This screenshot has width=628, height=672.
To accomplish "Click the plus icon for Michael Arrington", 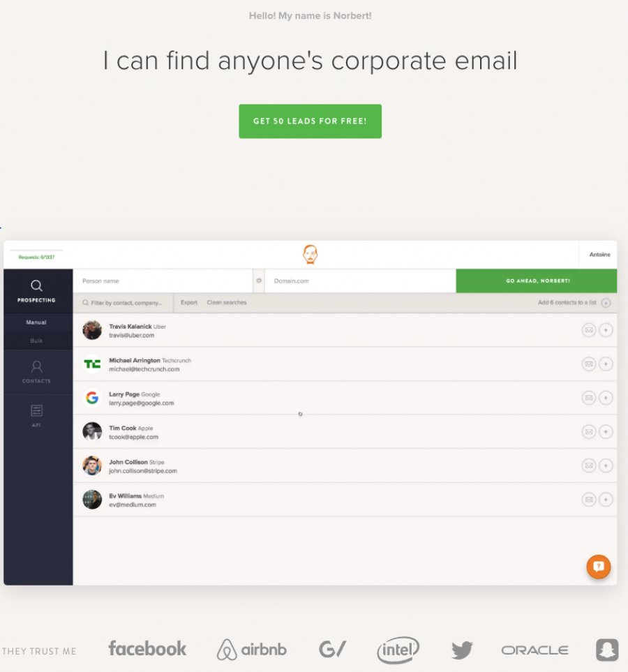I will (606, 364).
